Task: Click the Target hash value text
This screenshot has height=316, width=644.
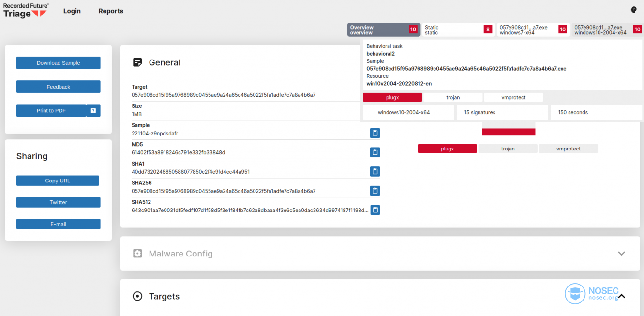Action: click(224, 95)
